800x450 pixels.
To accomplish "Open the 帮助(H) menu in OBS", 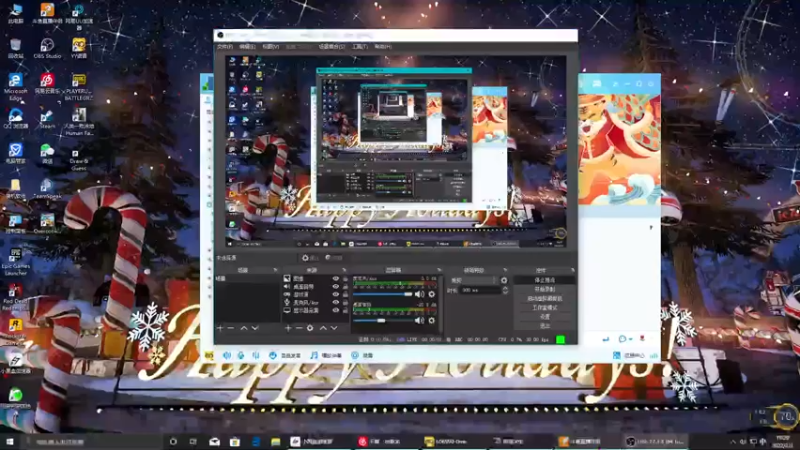I will click(x=383, y=46).
